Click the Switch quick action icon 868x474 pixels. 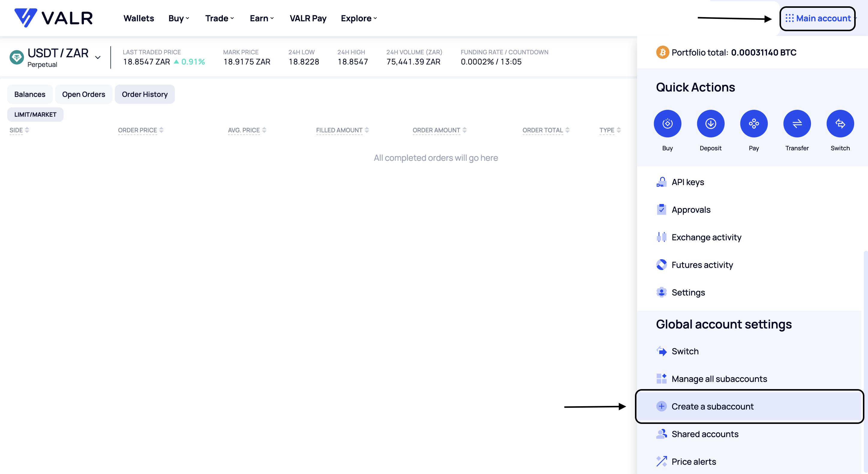(840, 123)
